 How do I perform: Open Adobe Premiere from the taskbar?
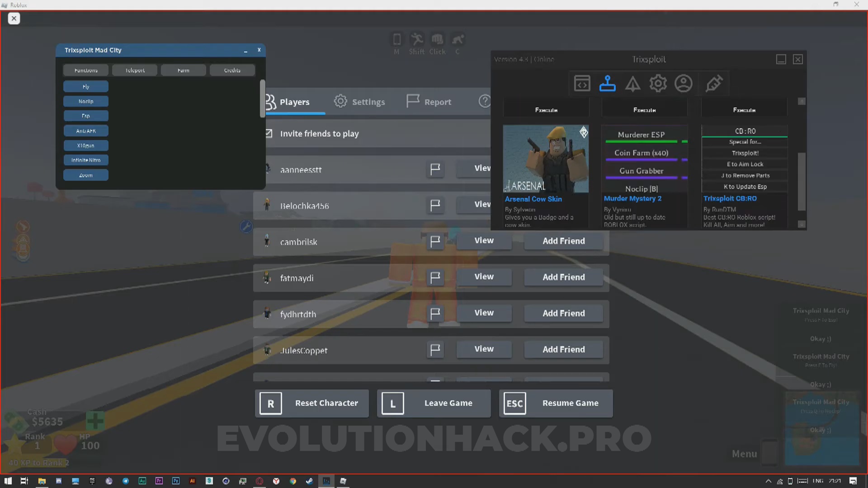(159, 481)
